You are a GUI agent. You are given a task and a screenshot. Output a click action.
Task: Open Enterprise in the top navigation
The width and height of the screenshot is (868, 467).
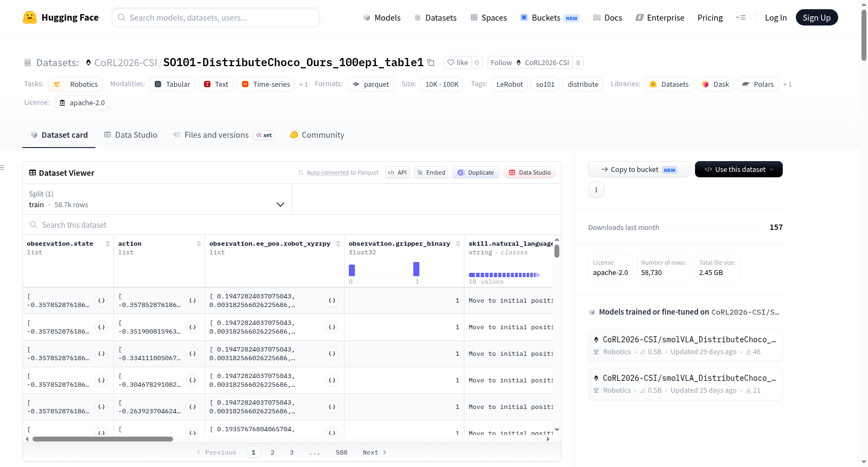660,17
